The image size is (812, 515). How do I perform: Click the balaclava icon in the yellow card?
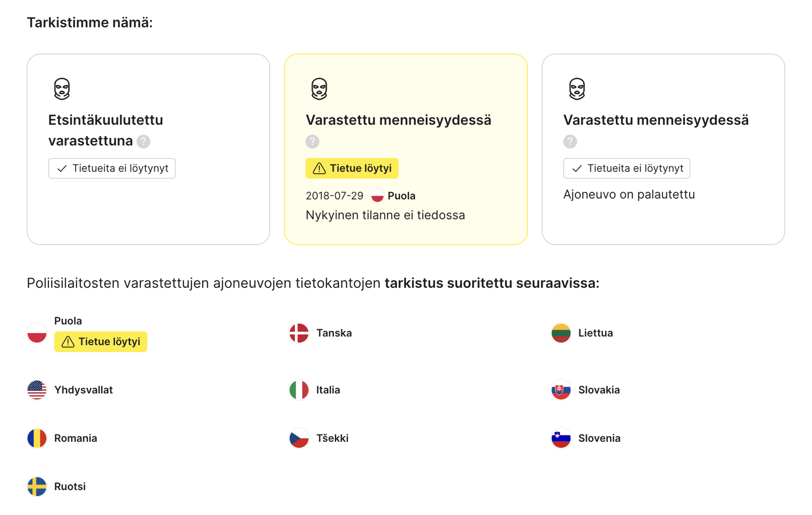coord(319,89)
